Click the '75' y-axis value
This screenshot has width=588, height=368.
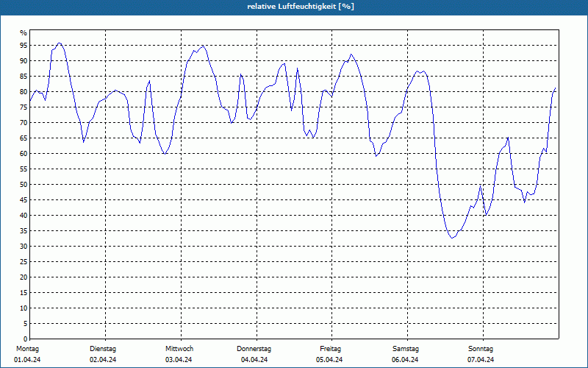pos(24,107)
